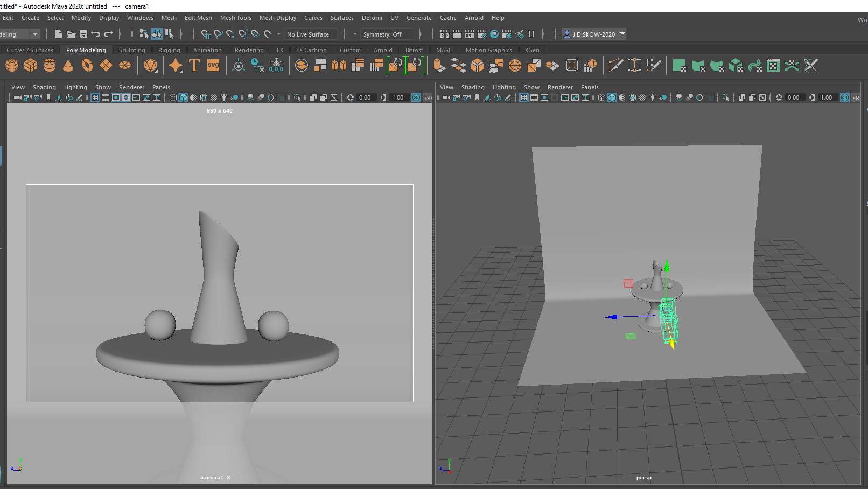Create a polygon sphere from the shelf

(x=12, y=66)
